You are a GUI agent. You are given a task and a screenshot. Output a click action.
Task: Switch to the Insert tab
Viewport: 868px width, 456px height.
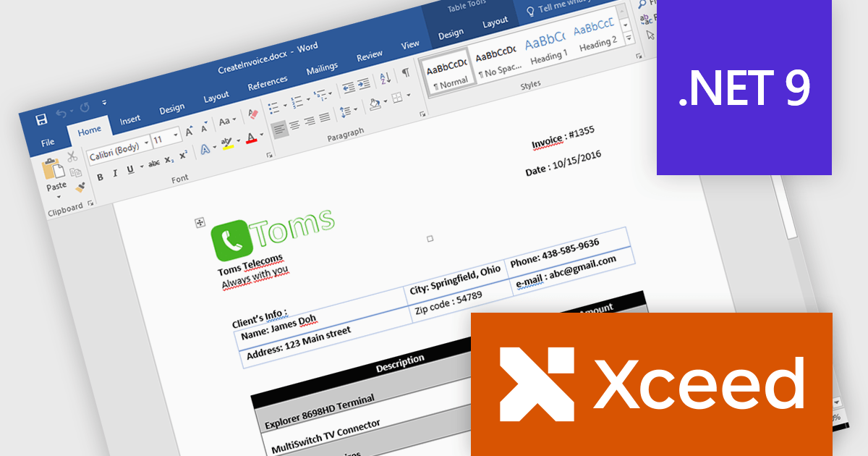tap(130, 120)
